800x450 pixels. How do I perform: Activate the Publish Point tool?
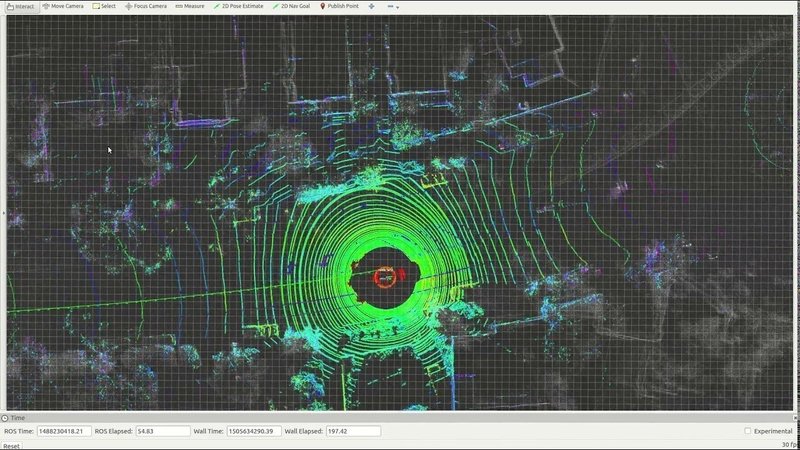(339, 6)
